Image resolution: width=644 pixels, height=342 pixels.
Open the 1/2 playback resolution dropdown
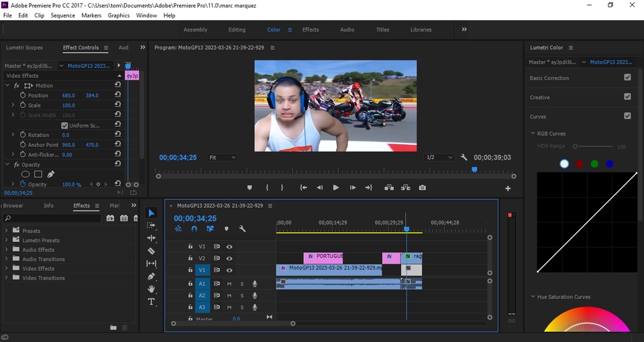pyautogui.click(x=439, y=158)
